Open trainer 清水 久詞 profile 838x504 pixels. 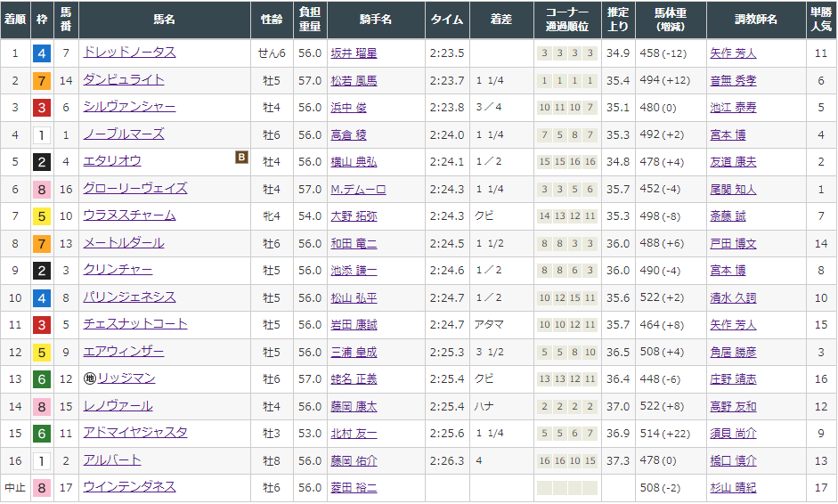733,298
